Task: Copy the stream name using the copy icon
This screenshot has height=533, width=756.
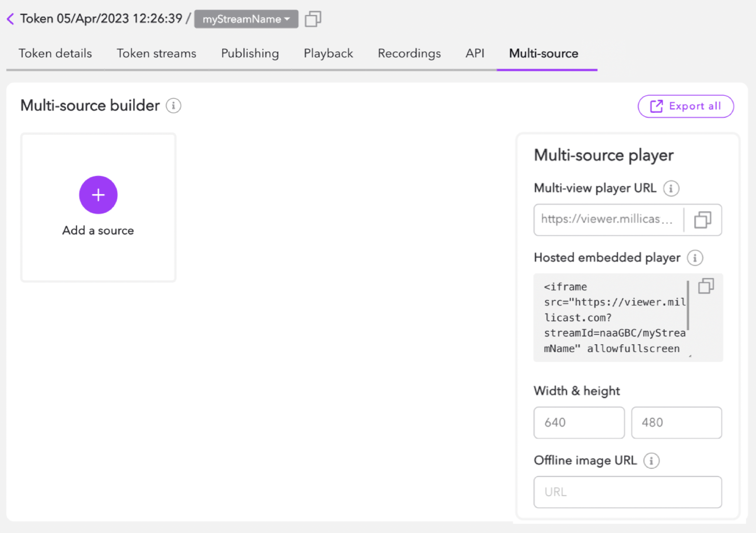Action: point(313,19)
